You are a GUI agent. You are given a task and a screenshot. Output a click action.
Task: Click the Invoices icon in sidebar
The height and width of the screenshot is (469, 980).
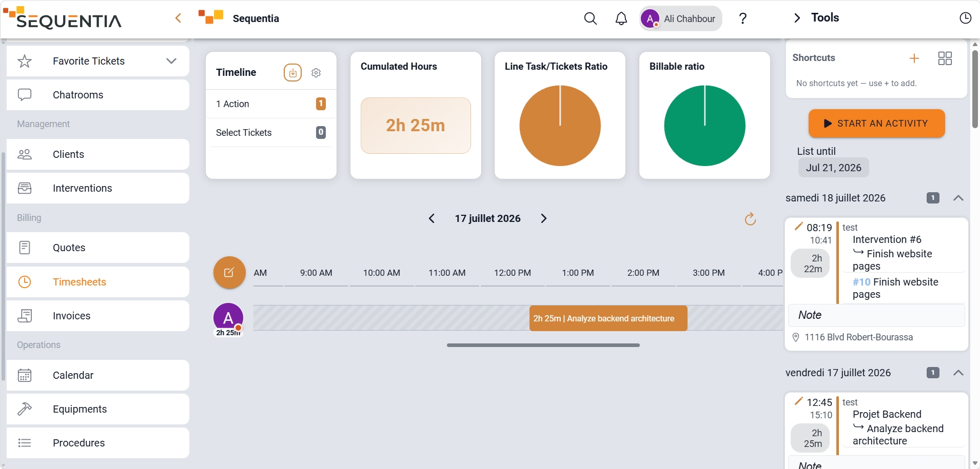tap(25, 316)
